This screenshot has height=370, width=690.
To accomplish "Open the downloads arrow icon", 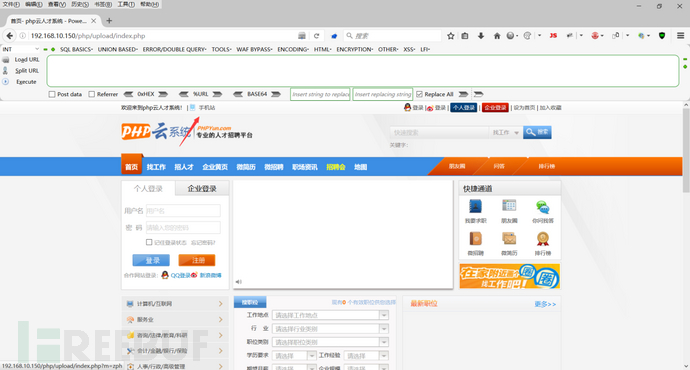I will [481, 36].
